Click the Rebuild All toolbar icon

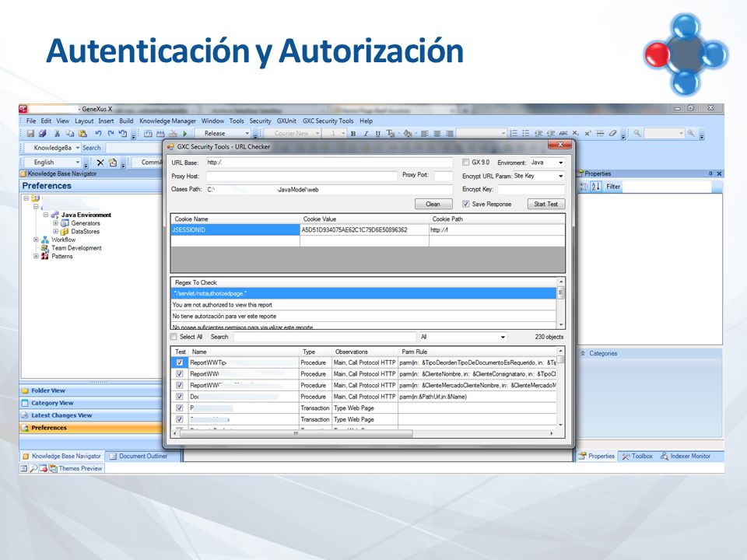coord(160,134)
